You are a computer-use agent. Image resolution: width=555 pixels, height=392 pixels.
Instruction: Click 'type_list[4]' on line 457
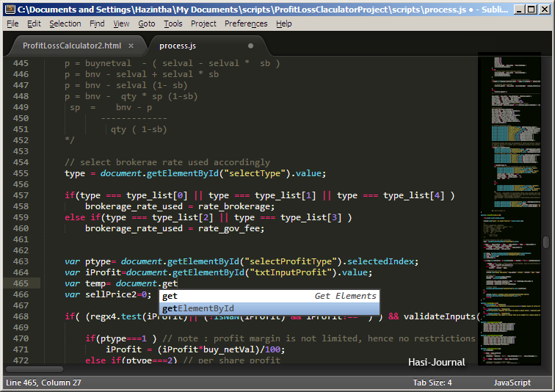pos(414,195)
